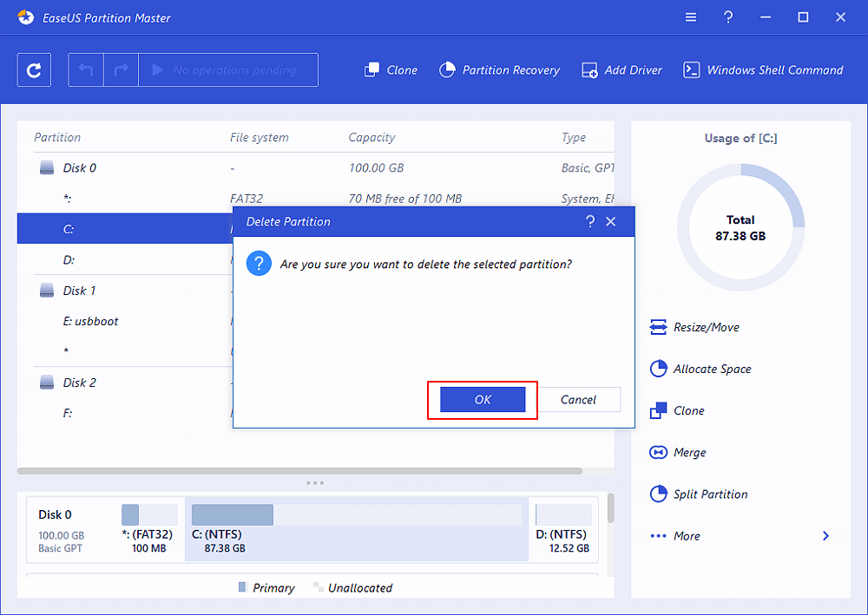
Task: Select Disk 0 in partition list
Action: point(79,167)
